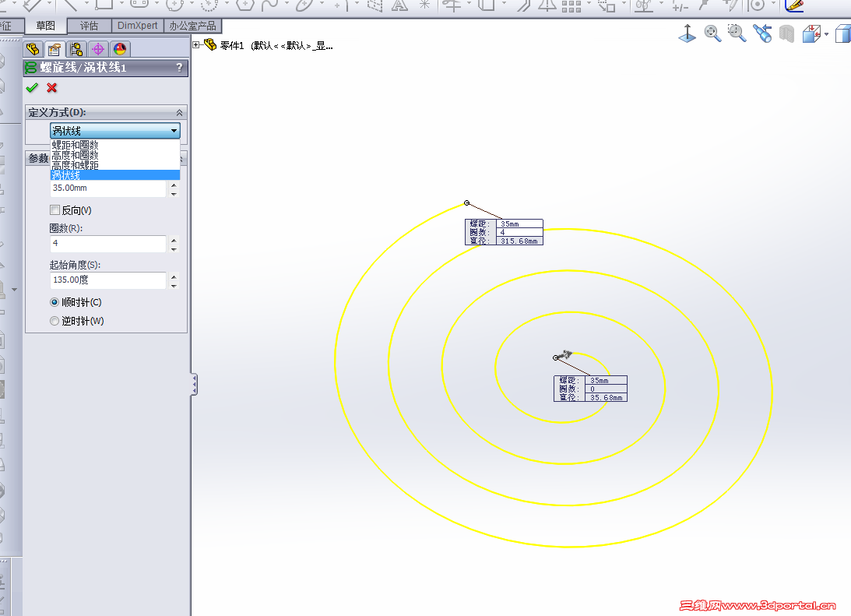Increase the pitch 35.00mm spinner up
This screenshot has width=851, height=616.
174,185
